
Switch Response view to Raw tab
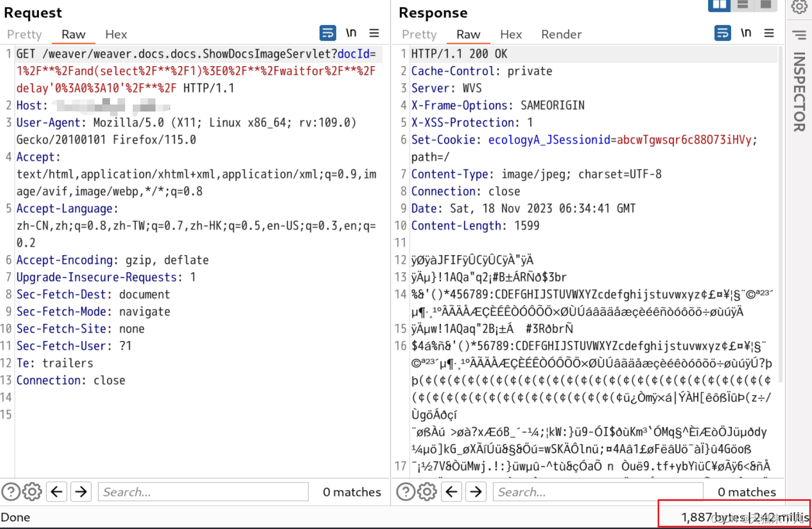pos(468,34)
